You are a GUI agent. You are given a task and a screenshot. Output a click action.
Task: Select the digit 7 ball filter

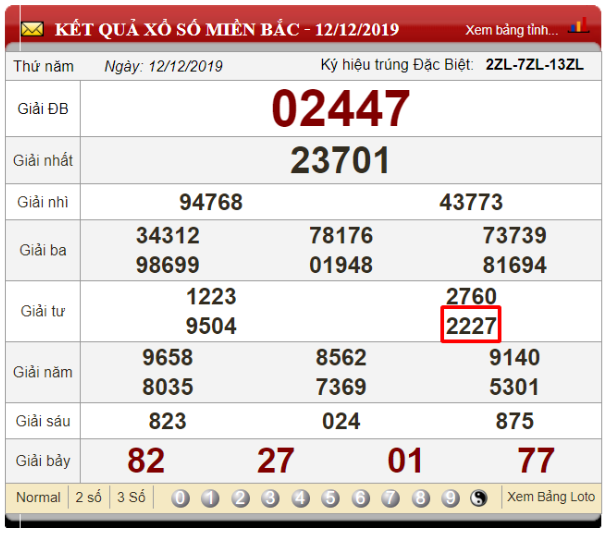pyautogui.click(x=390, y=498)
